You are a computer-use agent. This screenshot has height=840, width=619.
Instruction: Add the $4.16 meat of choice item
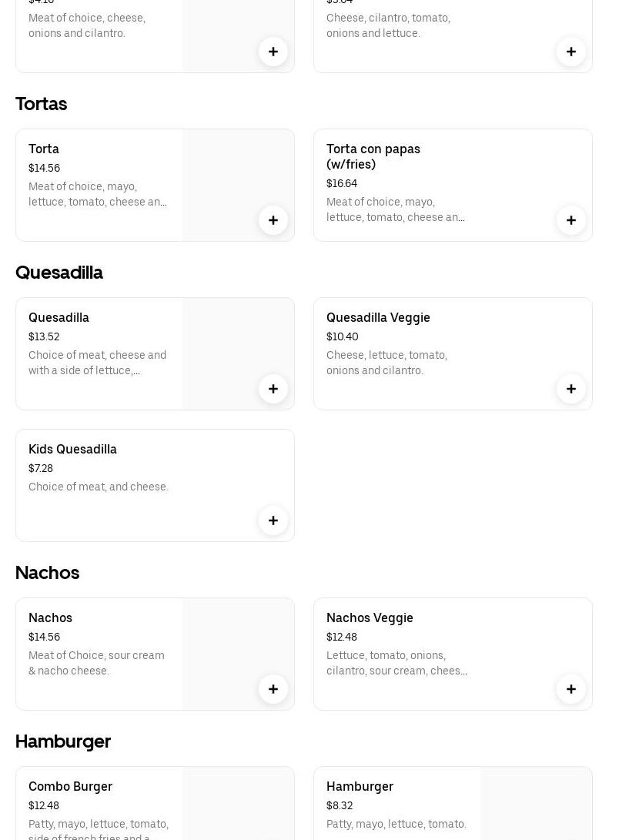point(273,52)
